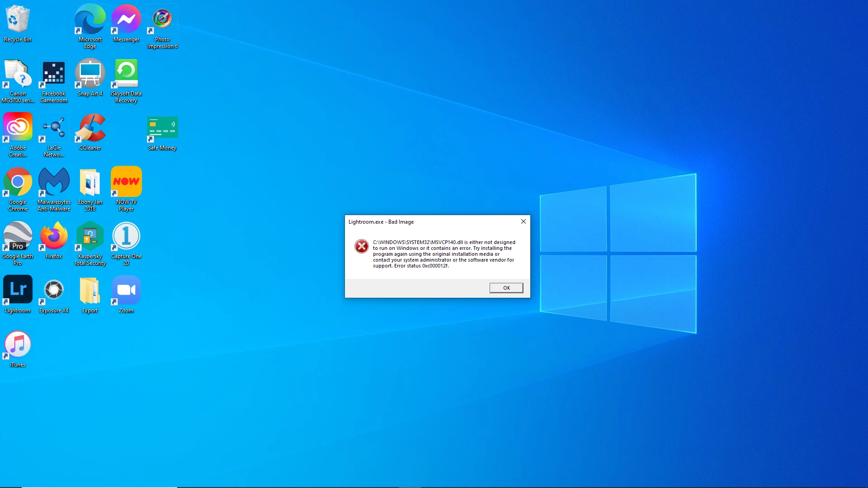The height and width of the screenshot is (488, 868).
Task: Select the CCleaner desktop icon
Action: pos(90,127)
